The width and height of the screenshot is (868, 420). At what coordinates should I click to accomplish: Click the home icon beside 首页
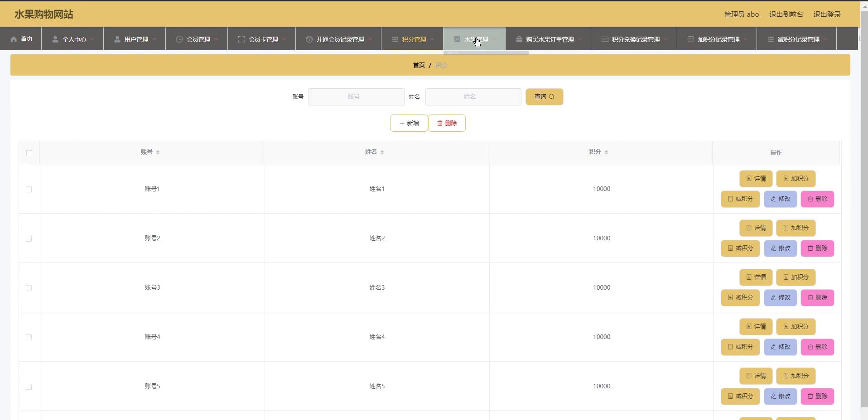coord(14,39)
